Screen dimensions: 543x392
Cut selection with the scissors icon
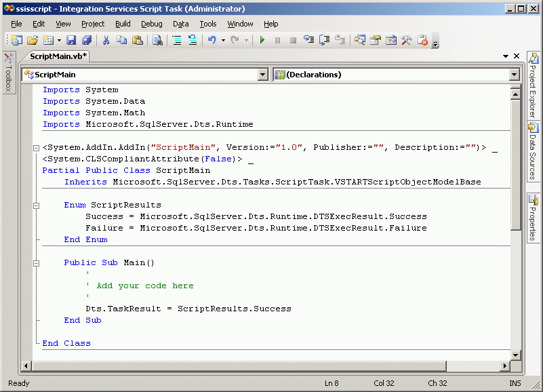(x=106, y=40)
